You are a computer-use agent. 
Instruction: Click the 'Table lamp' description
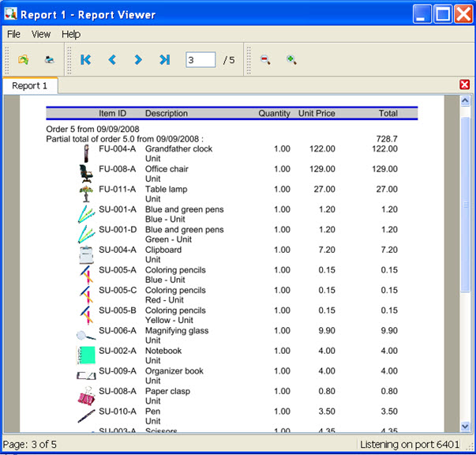click(x=166, y=190)
